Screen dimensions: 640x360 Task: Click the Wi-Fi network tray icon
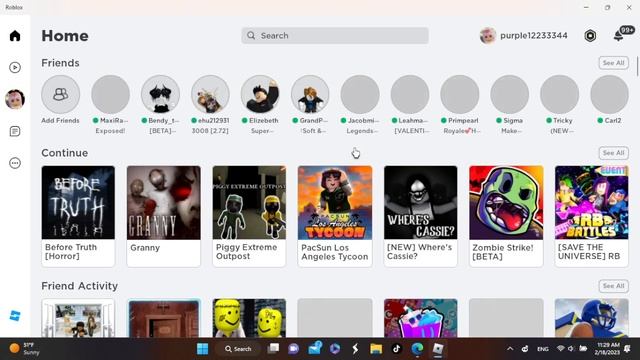click(x=561, y=349)
